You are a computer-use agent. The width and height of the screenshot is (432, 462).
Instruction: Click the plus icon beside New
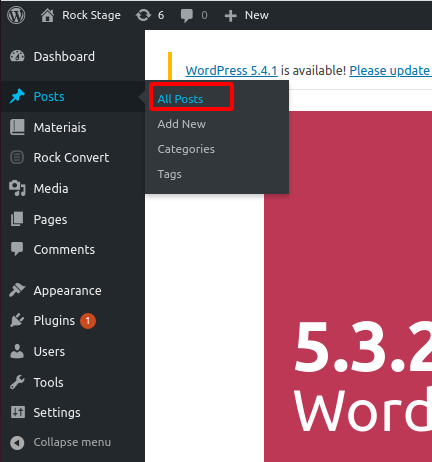pos(231,16)
